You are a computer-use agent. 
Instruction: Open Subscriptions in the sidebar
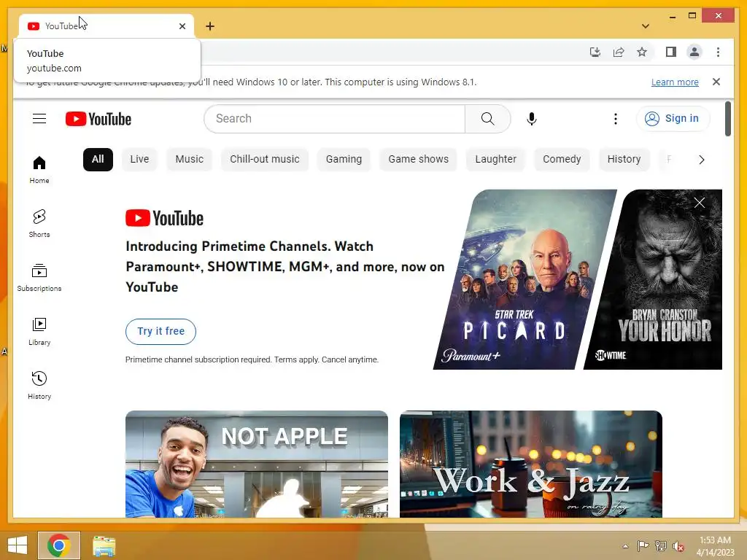tap(39, 278)
